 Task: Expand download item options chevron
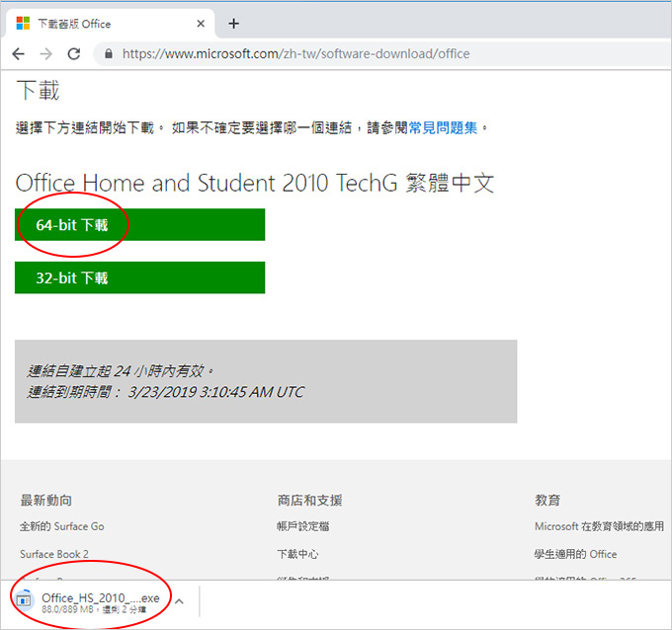click(180, 601)
